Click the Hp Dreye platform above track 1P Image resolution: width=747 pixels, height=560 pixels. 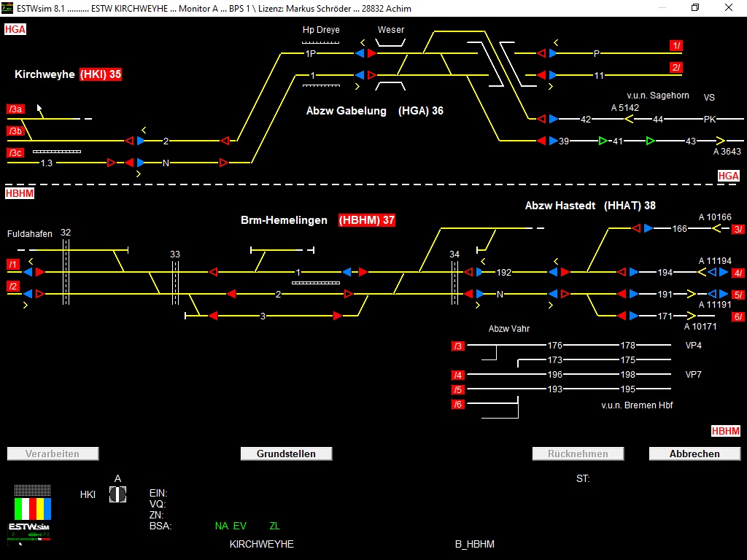click(320, 43)
